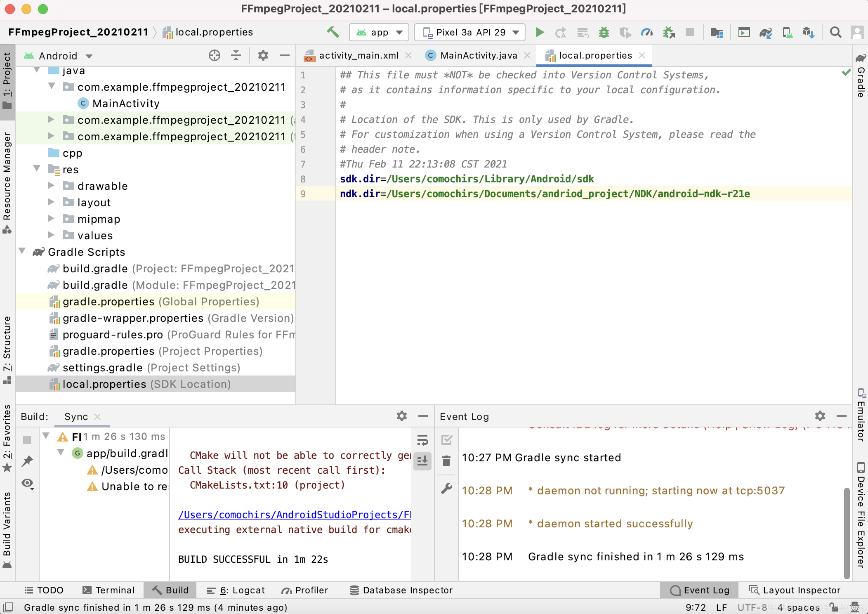Toggle Mark all as read in Event Log
This screenshot has height=614, width=868.
pyautogui.click(x=447, y=440)
